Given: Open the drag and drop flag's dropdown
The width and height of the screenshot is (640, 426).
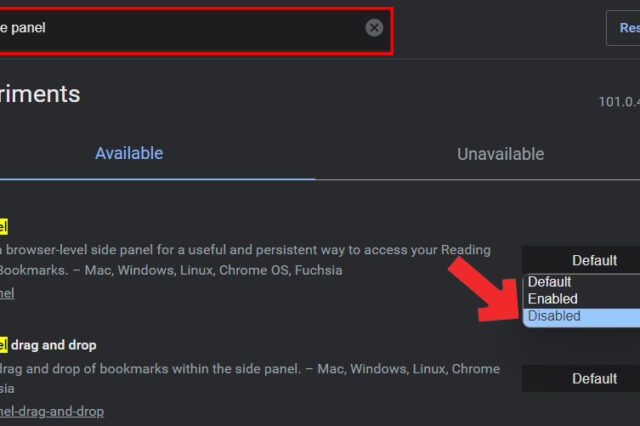Looking at the screenshot, I should [x=594, y=379].
